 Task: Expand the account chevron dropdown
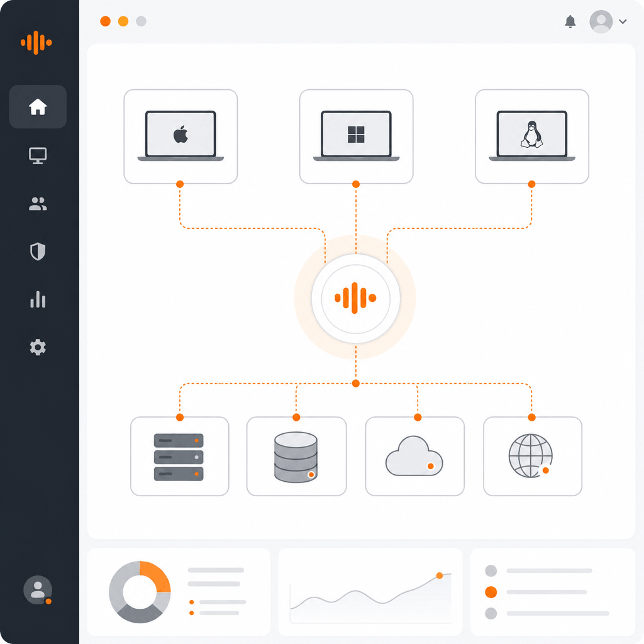click(623, 21)
